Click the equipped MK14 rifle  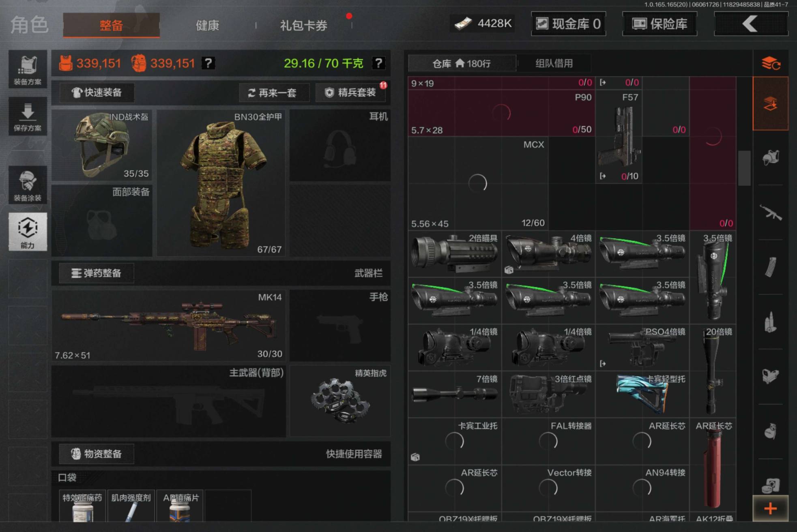click(169, 325)
